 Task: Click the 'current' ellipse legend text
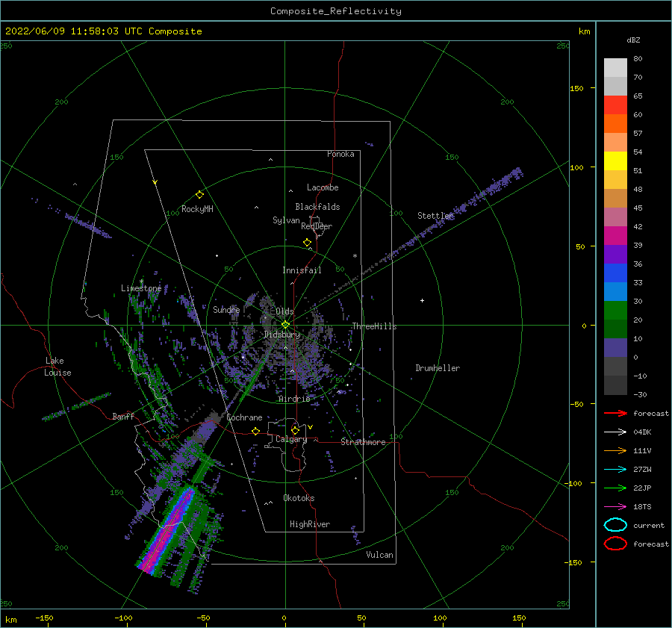tap(649, 526)
